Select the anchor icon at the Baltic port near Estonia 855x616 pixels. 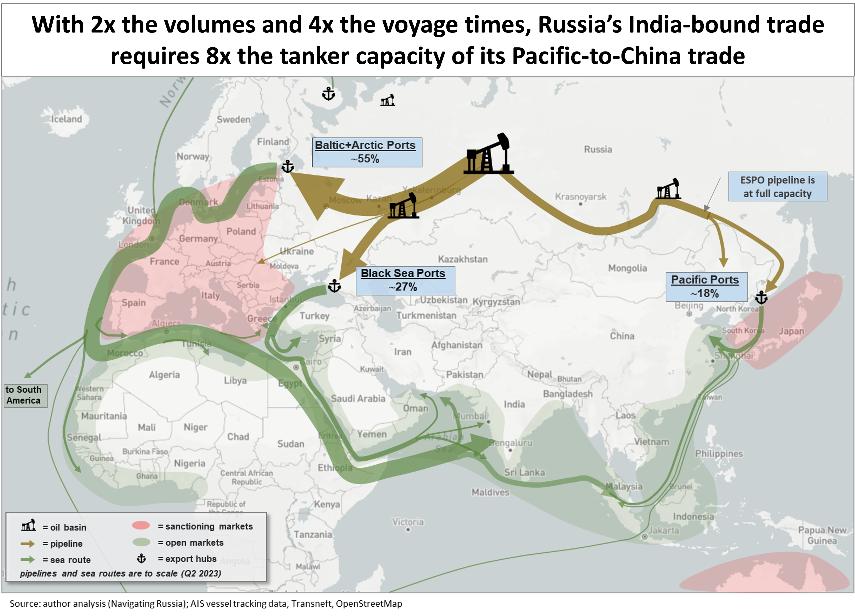pos(288,166)
